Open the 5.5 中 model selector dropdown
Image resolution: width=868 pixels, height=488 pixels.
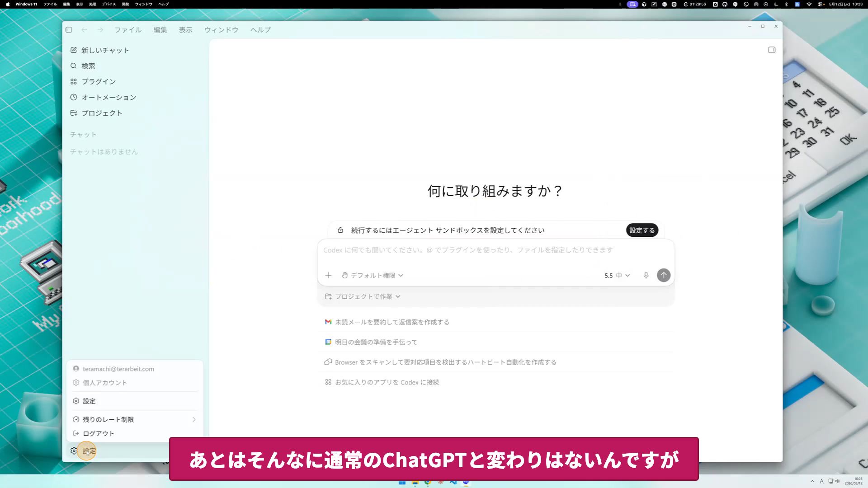(617, 275)
